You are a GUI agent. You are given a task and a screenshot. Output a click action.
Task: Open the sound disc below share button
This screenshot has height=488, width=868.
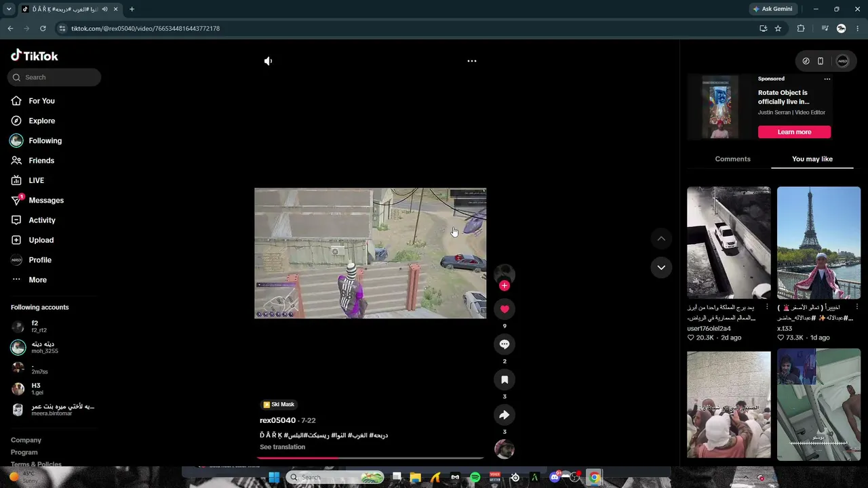click(505, 449)
